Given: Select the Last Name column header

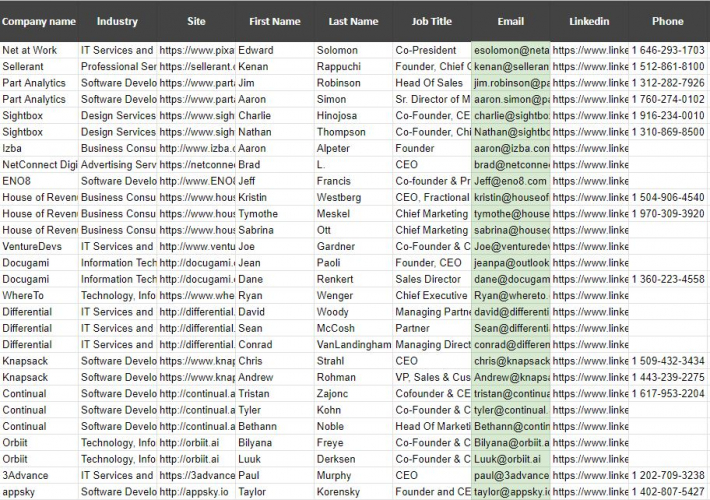Looking at the screenshot, I should coord(353,21).
